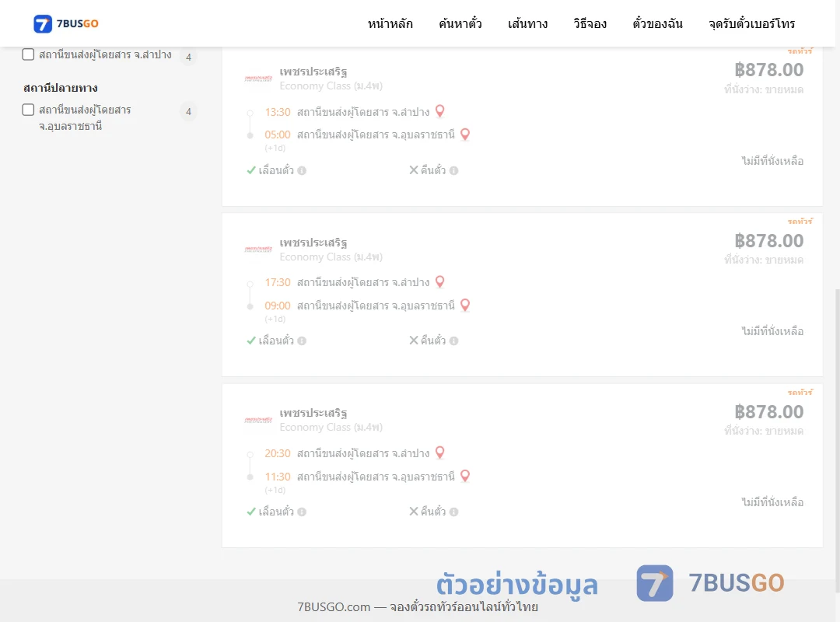This screenshot has width=840, height=622.
Task: Show คืนตั๋ว info icon on 13:30 trip
Action: (453, 170)
